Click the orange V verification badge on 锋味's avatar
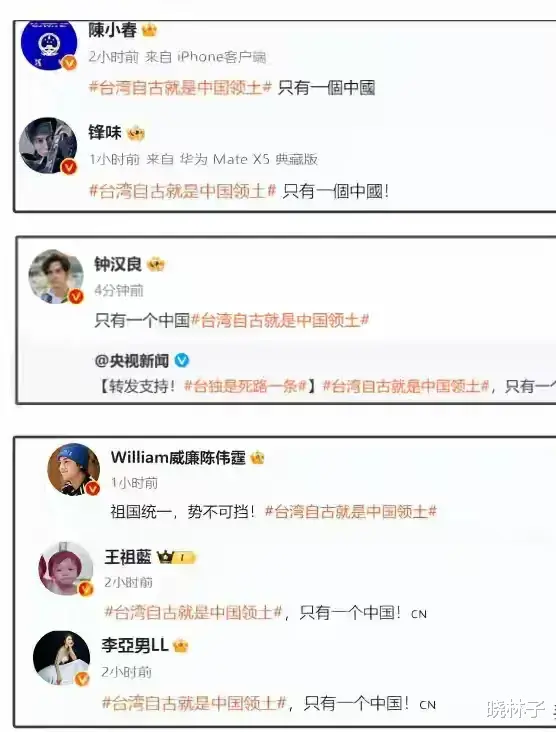The height and width of the screenshot is (732, 556). [x=70, y=166]
